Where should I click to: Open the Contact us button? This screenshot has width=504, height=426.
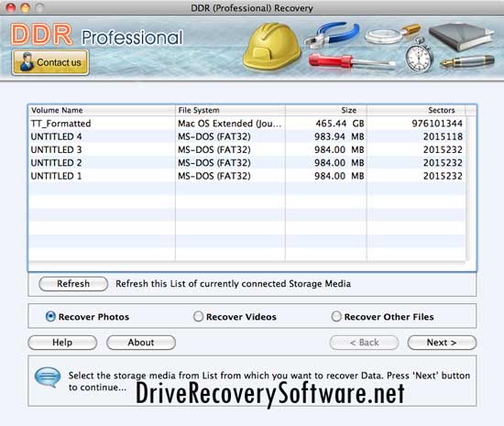[x=50, y=62]
